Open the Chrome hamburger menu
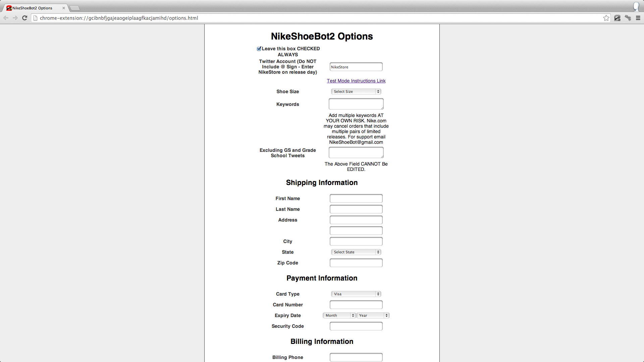This screenshot has height=362, width=644. [638, 18]
